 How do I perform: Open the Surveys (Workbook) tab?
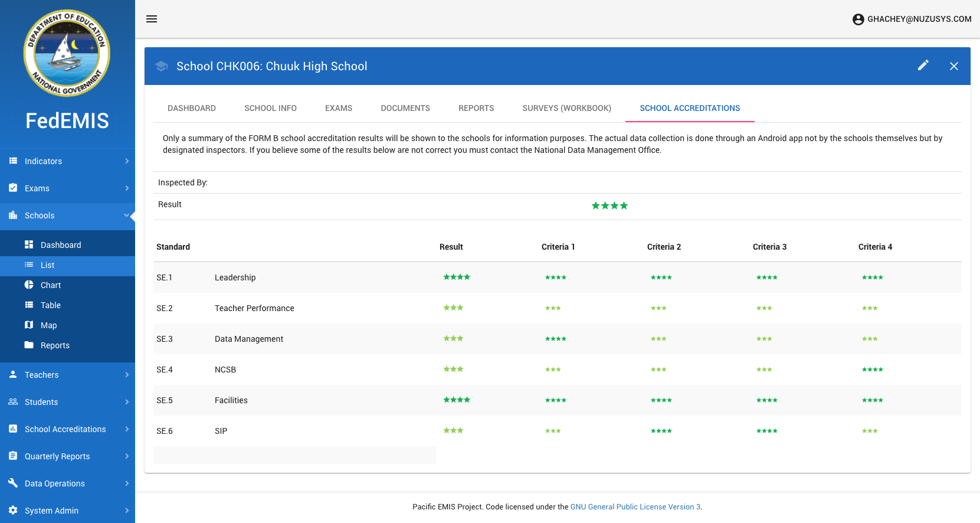566,108
